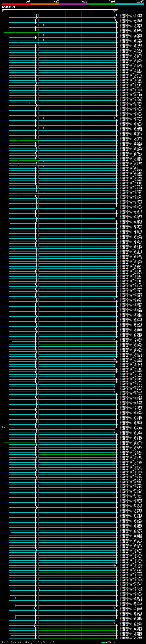Select hit UniRef100_C4XW83

131,326
